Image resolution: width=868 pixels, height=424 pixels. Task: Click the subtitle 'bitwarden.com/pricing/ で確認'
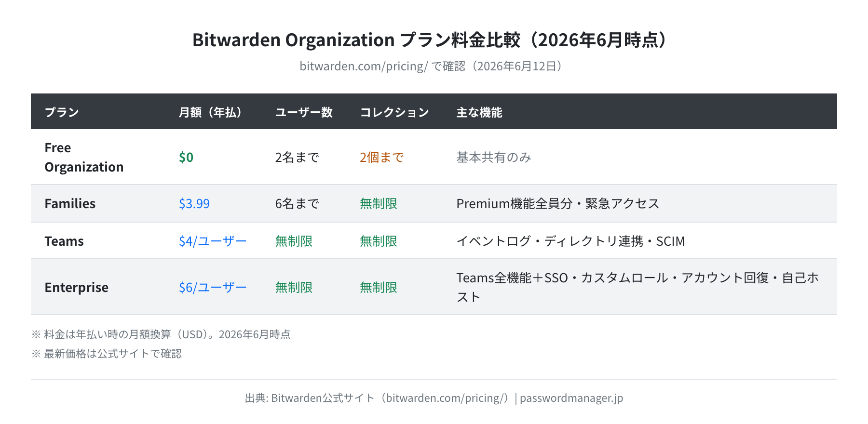point(382,66)
